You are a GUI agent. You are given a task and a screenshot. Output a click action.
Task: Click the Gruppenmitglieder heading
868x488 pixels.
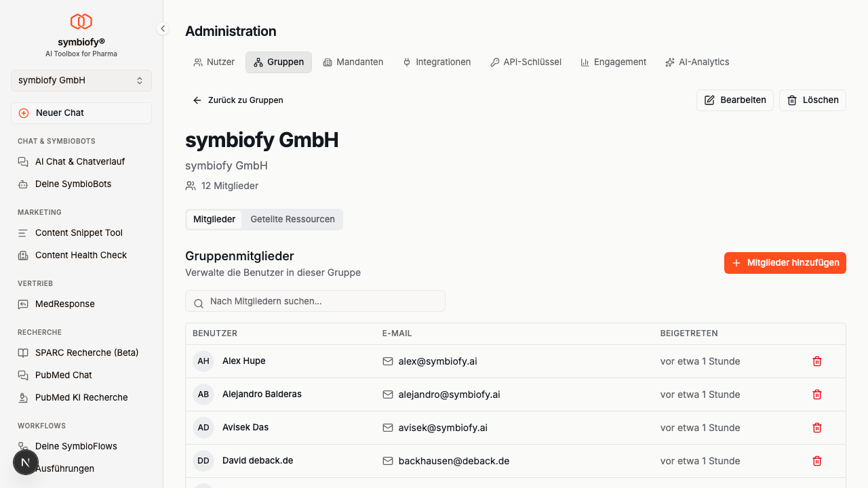239,256
